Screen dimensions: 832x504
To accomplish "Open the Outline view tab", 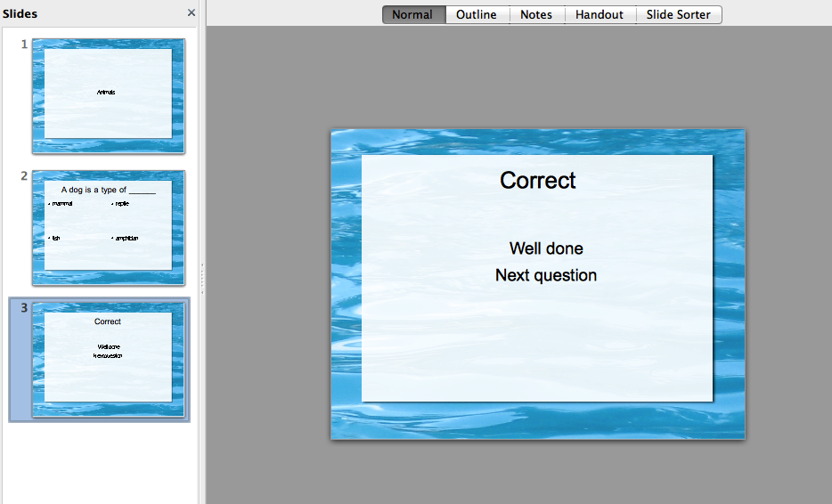I will (477, 14).
